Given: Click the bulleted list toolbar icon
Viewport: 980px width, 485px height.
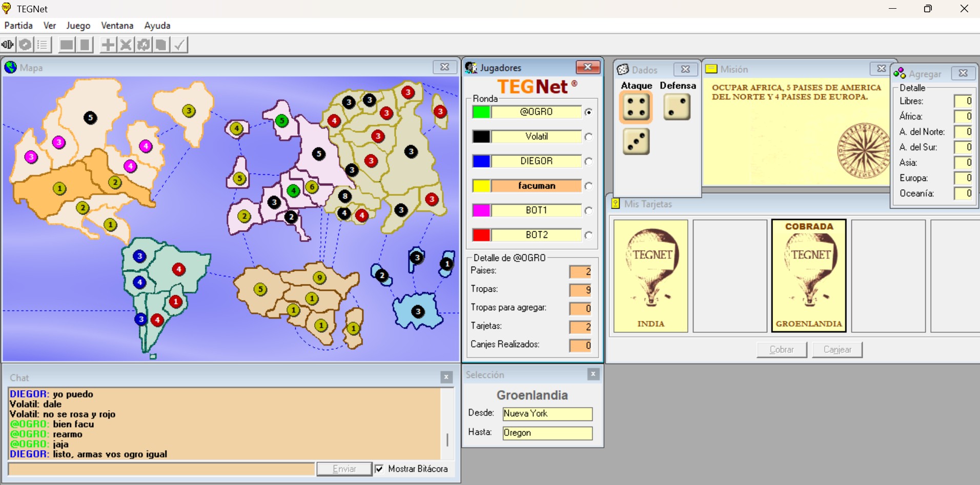Looking at the screenshot, I should click(x=43, y=45).
